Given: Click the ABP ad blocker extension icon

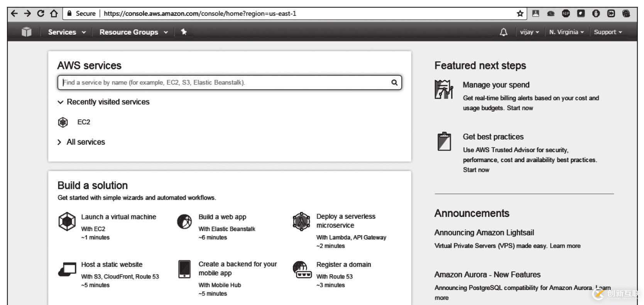Looking at the screenshot, I should click(566, 14).
